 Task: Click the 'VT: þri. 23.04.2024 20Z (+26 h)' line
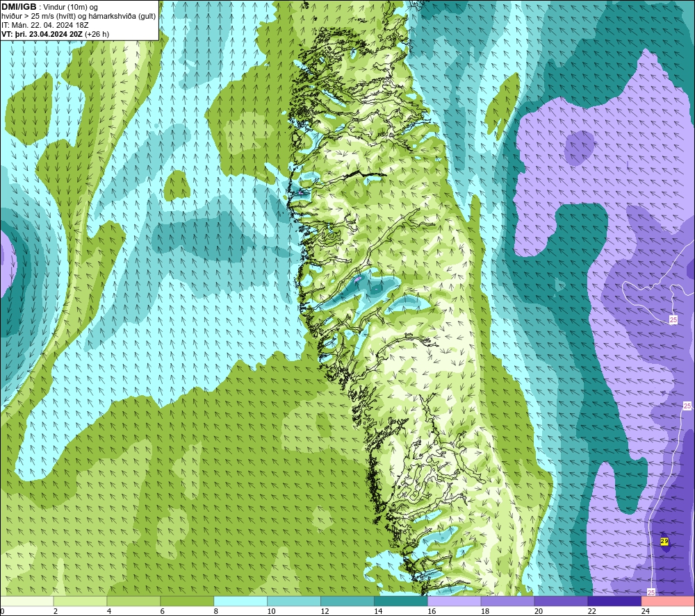pos(55,34)
